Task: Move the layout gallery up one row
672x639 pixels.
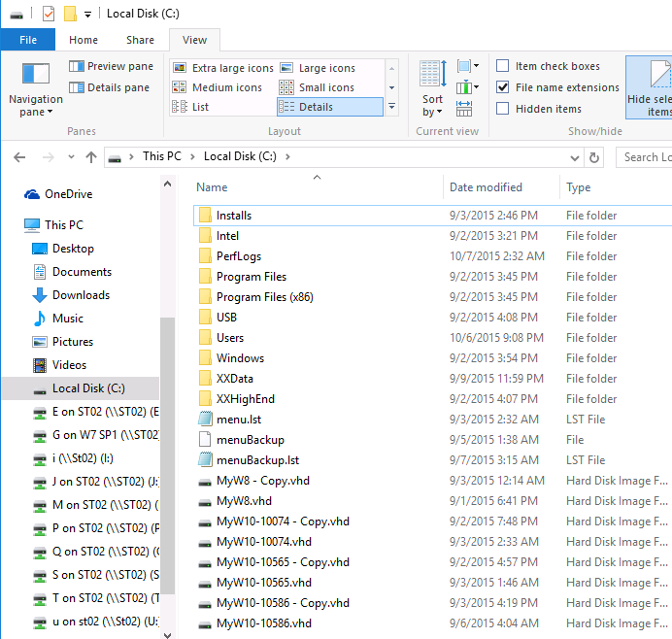Action: click(x=391, y=69)
